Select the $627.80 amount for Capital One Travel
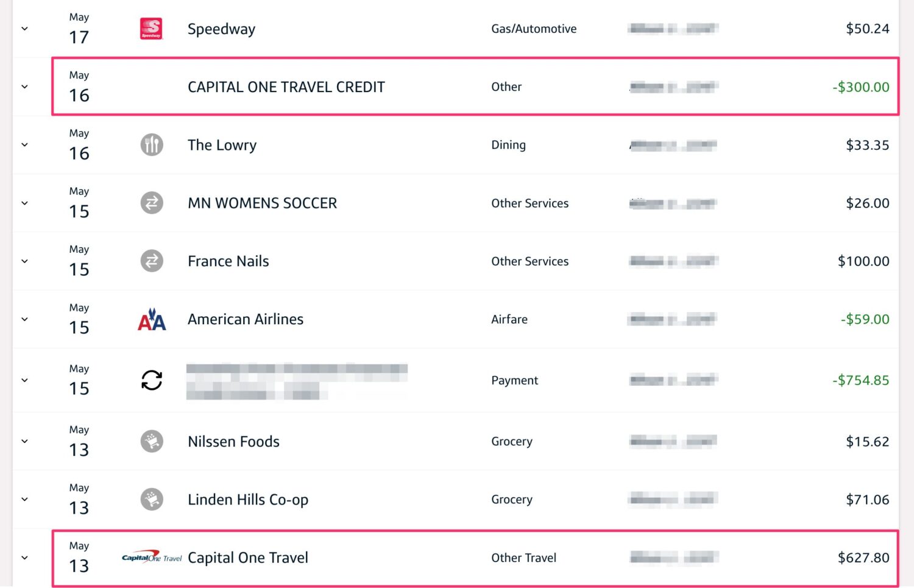Screen dimensions: 914x588 coord(868,557)
